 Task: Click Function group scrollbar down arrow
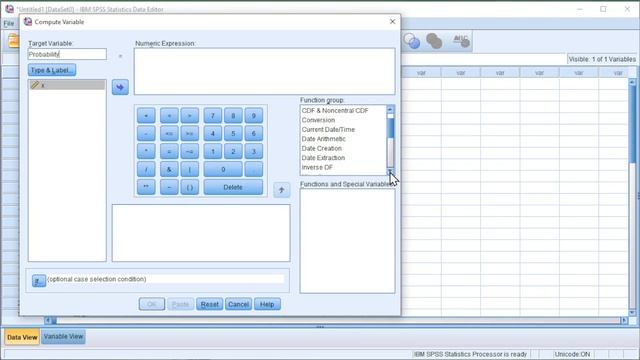(390, 172)
